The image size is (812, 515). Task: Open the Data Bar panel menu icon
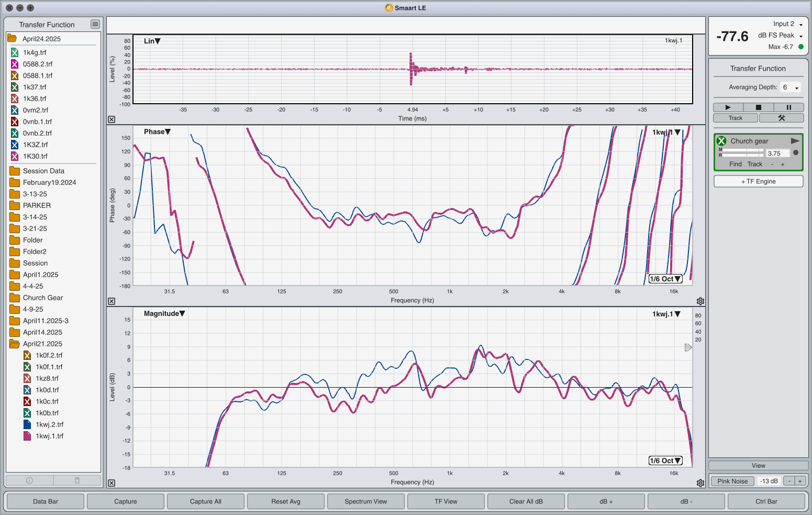point(95,24)
